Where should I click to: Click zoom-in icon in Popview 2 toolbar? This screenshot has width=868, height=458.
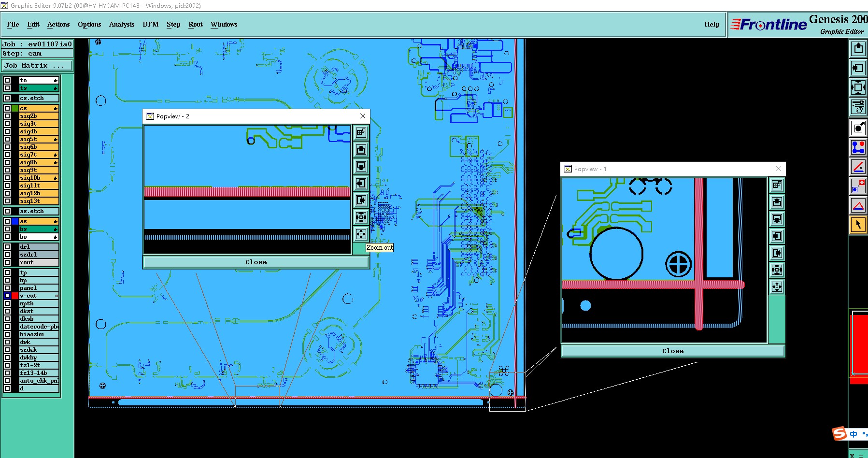361,217
